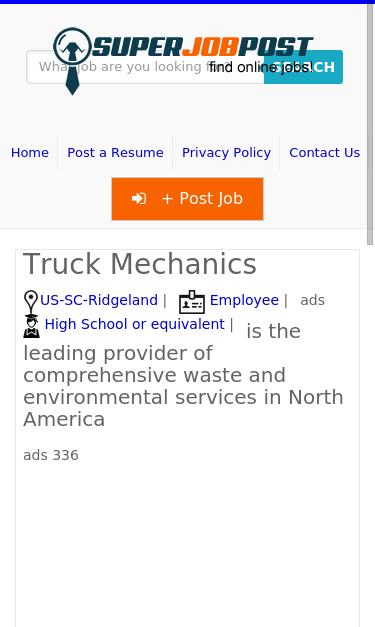The height and width of the screenshot is (627, 375).
Task: Click the SUPERJOBPOST wordmark in the header
Action: (203, 47)
